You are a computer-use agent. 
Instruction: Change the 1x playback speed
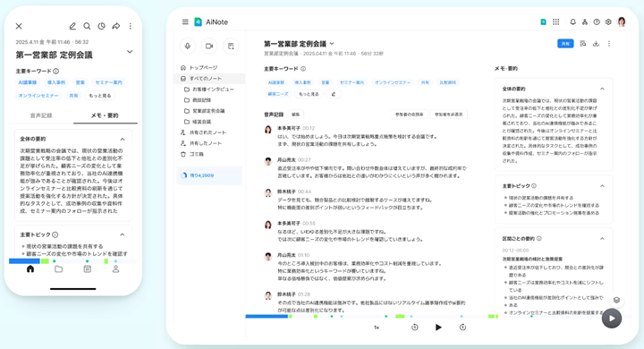tap(377, 328)
